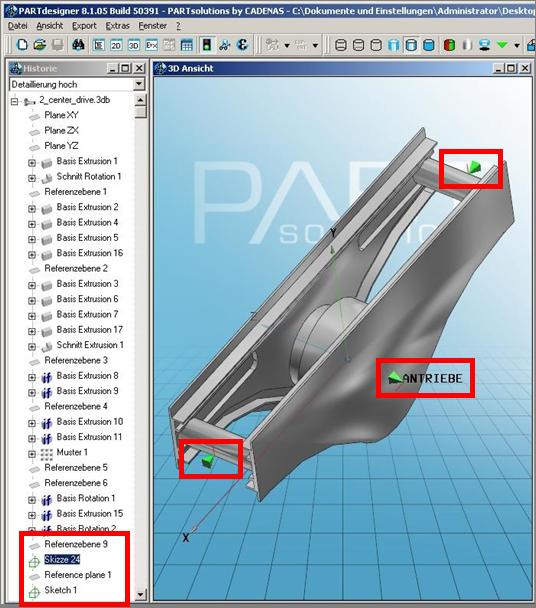This screenshot has height=608, width=536.
Task: Open the green arrow toolbar dropdown
Action: click(517, 45)
